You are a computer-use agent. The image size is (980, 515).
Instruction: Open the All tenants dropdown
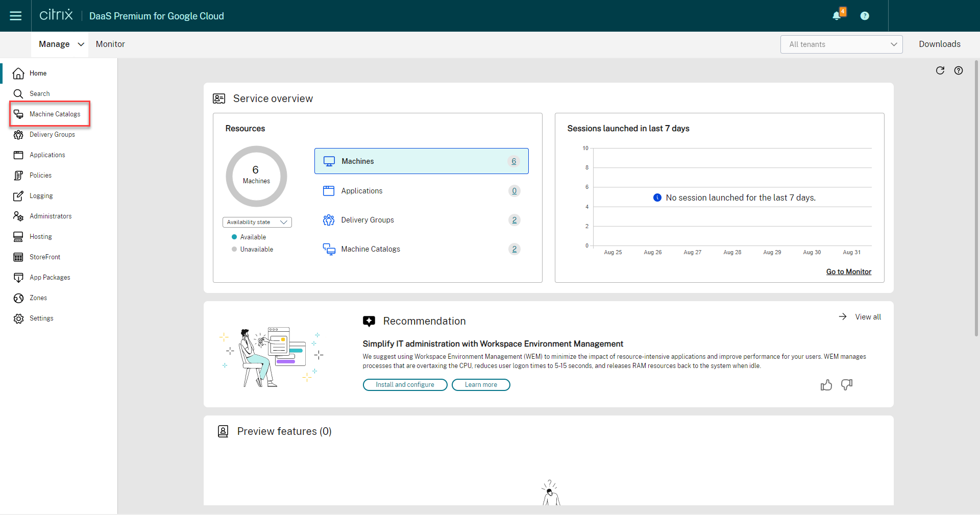pyautogui.click(x=841, y=44)
